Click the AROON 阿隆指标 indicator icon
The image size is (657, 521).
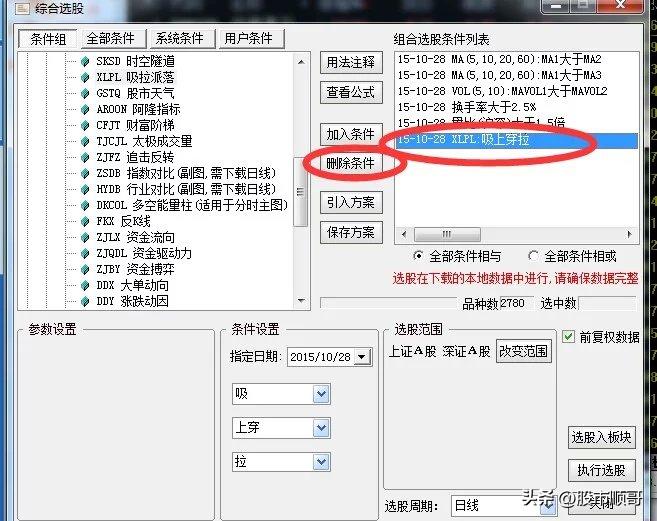(85, 109)
